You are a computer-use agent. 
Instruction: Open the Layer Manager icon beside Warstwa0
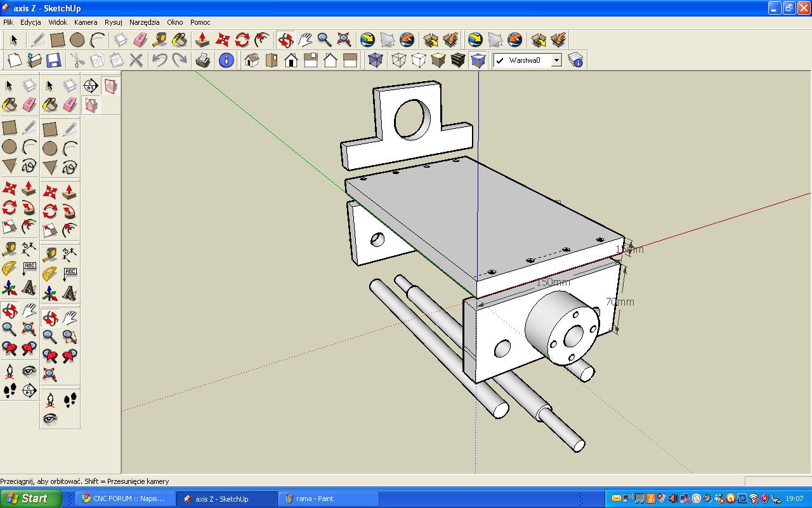point(575,60)
